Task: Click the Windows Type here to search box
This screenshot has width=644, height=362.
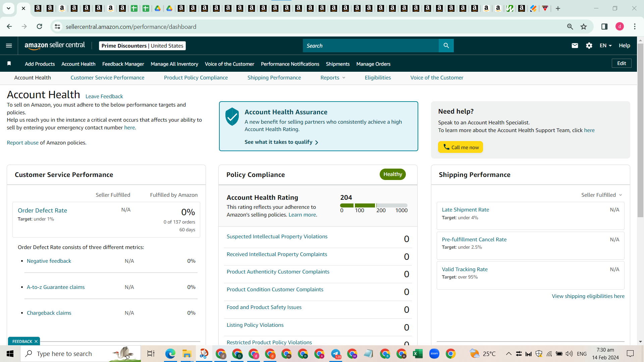Action: pos(80,354)
